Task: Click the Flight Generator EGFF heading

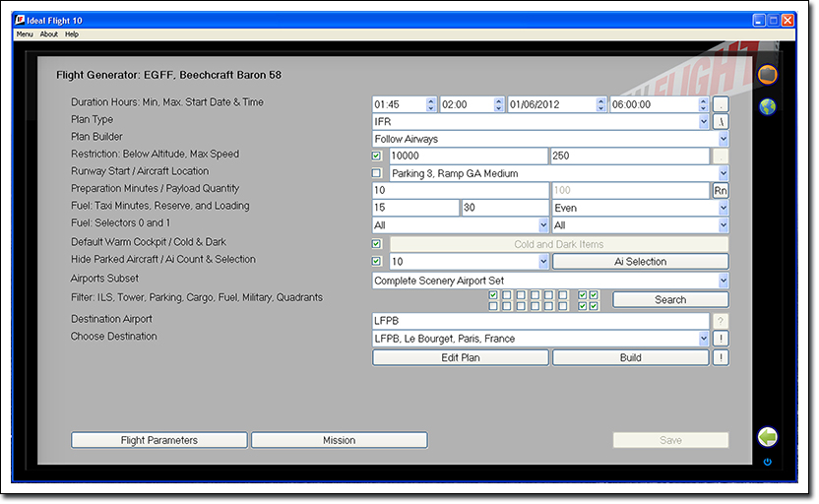Action: coord(168,75)
